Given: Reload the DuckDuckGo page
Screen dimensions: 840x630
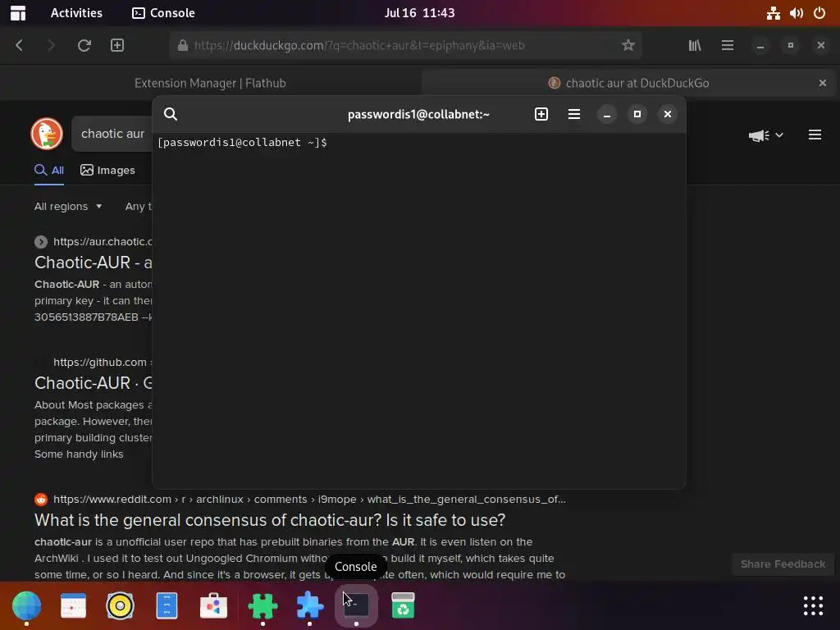Looking at the screenshot, I should point(84,46).
